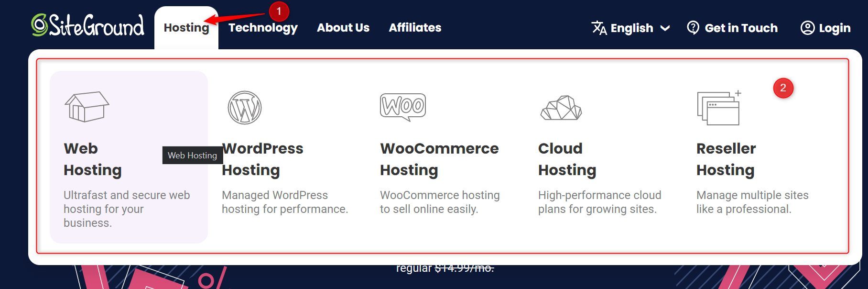
Task: Click 'High-performance cloud plans for growing sites.' text
Action: pyautogui.click(x=600, y=202)
